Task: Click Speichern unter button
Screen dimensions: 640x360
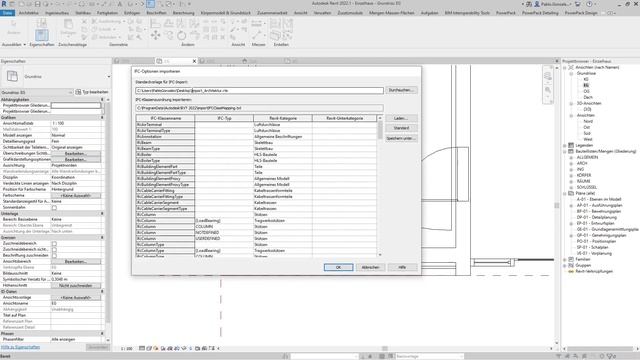Action: tap(401, 138)
